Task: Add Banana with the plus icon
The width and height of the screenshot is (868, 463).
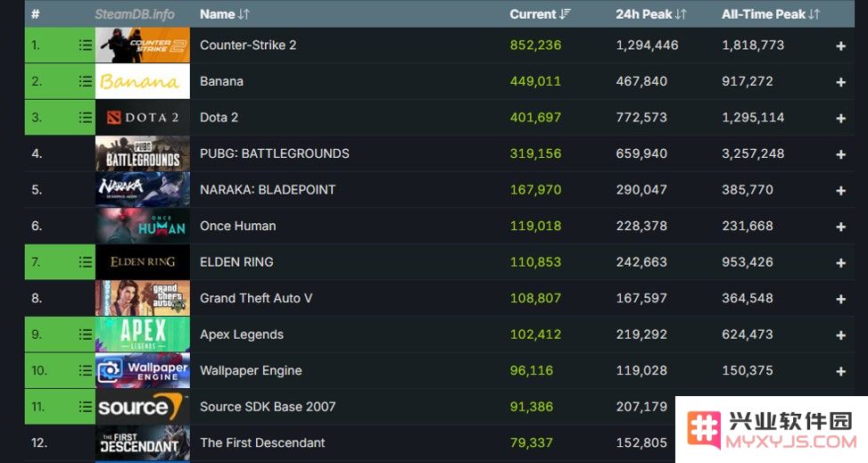Action: click(x=841, y=82)
